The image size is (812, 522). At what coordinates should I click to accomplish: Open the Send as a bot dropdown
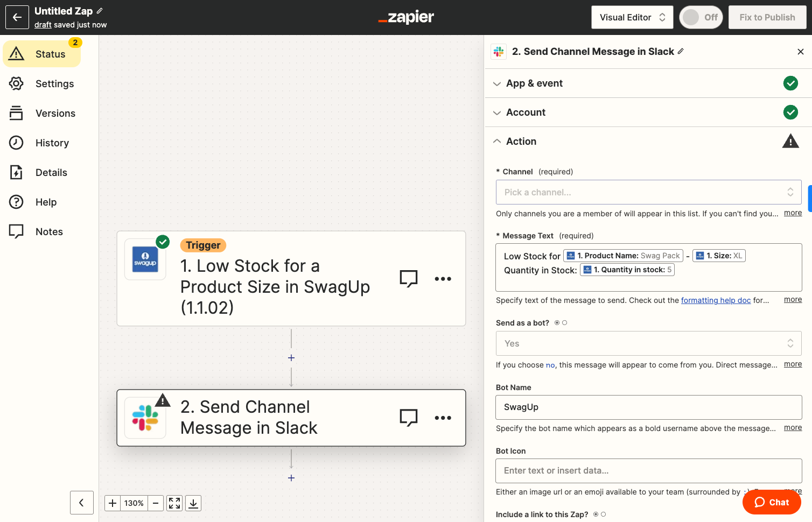tap(648, 343)
